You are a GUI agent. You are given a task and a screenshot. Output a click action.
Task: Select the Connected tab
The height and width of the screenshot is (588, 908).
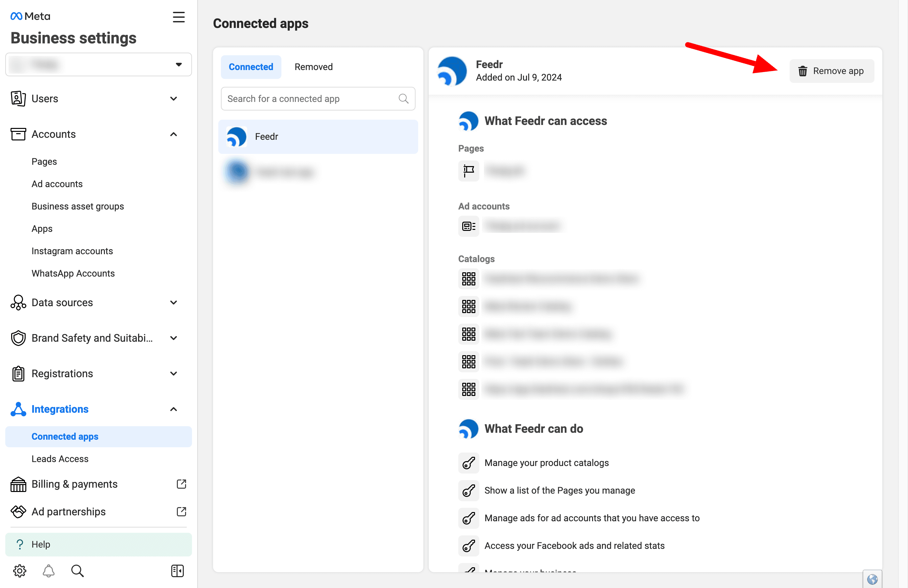click(251, 66)
